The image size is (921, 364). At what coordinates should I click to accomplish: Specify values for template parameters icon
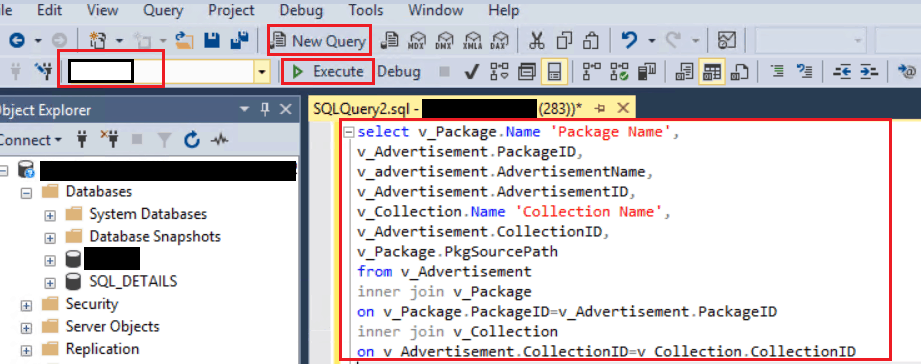[x=907, y=72]
